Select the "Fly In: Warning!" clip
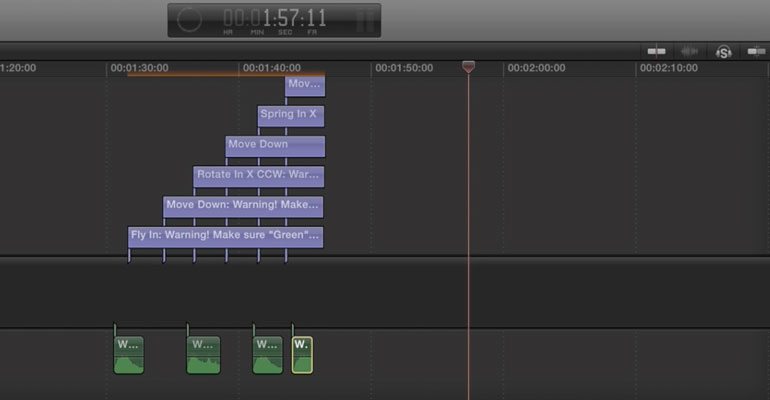This screenshot has width=770, height=400. point(225,237)
